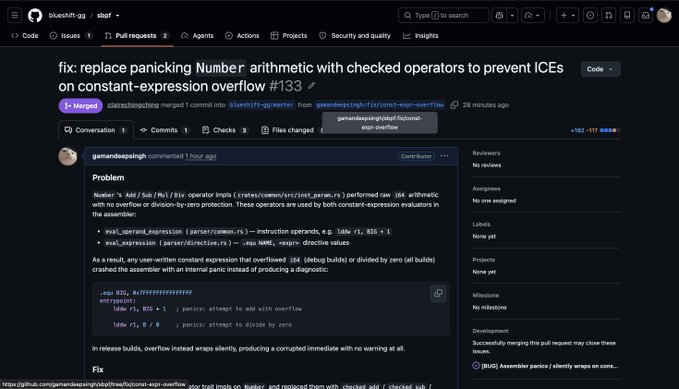Click the Development sidebar heading
Screen dimensions: 679x389
[490, 331]
